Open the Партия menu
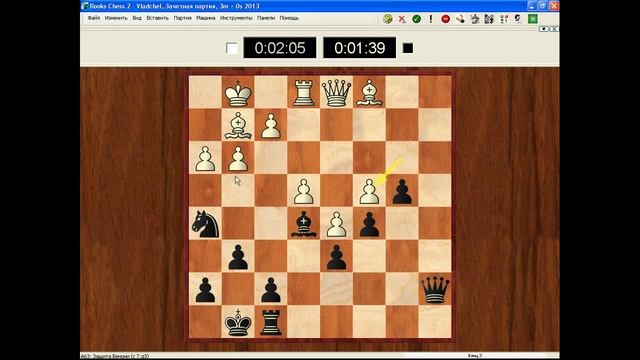Viewport: 640px width, 360px height. tap(182, 18)
